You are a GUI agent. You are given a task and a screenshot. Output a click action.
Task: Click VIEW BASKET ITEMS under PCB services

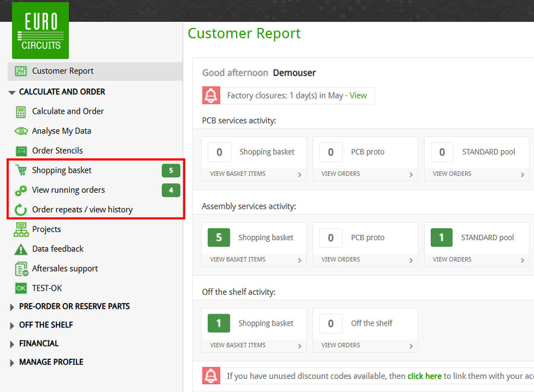[238, 174]
